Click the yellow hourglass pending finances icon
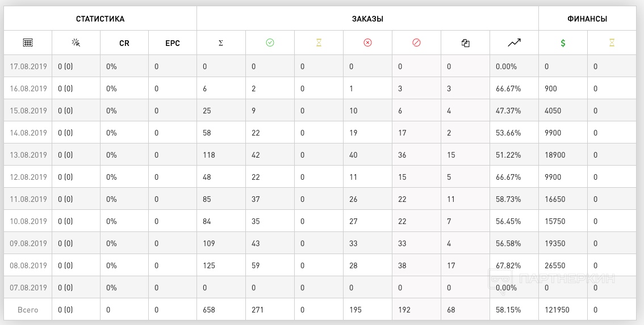644x325 pixels. (x=612, y=43)
